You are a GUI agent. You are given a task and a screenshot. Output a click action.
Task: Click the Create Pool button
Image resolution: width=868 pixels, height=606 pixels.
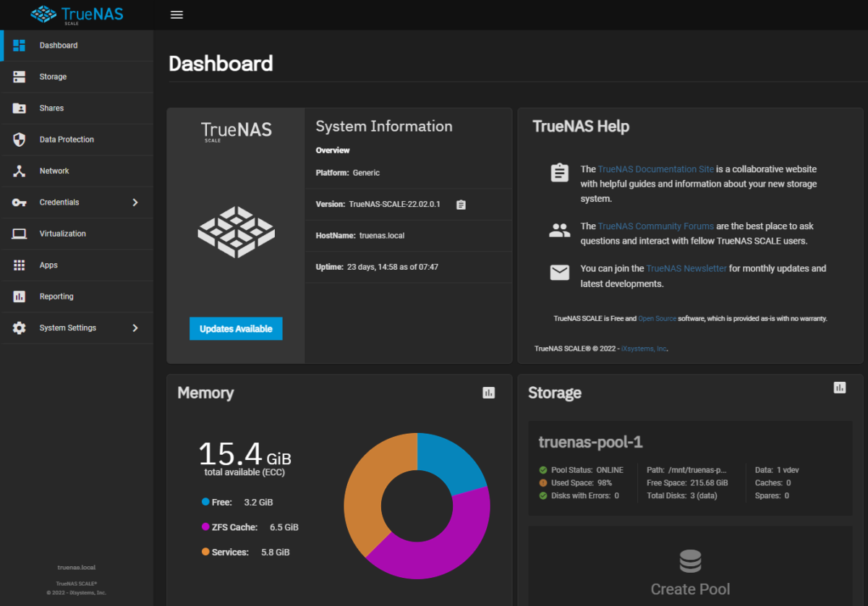point(690,589)
